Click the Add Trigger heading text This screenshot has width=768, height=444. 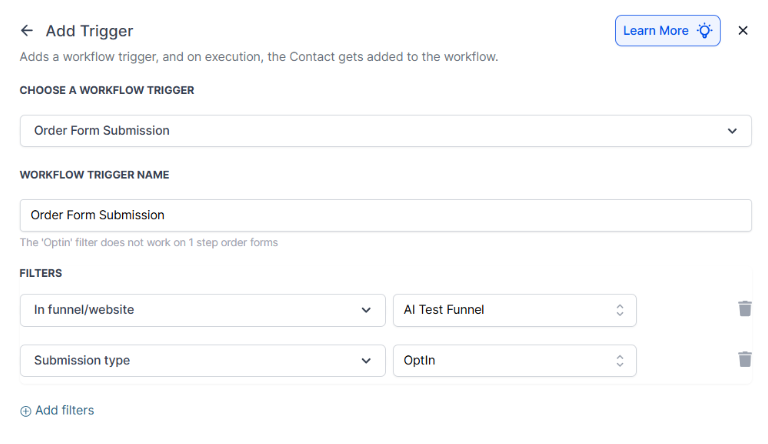click(89, 31)
